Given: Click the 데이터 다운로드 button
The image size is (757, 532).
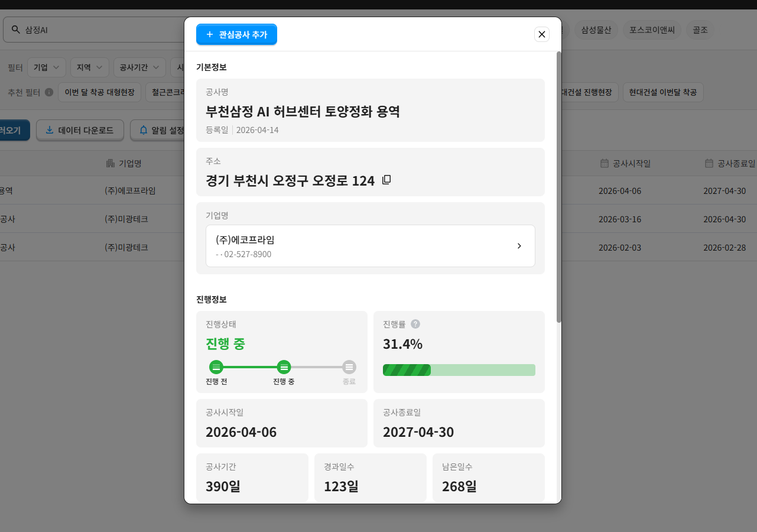Looking at the screenshot, I should 80,130.
